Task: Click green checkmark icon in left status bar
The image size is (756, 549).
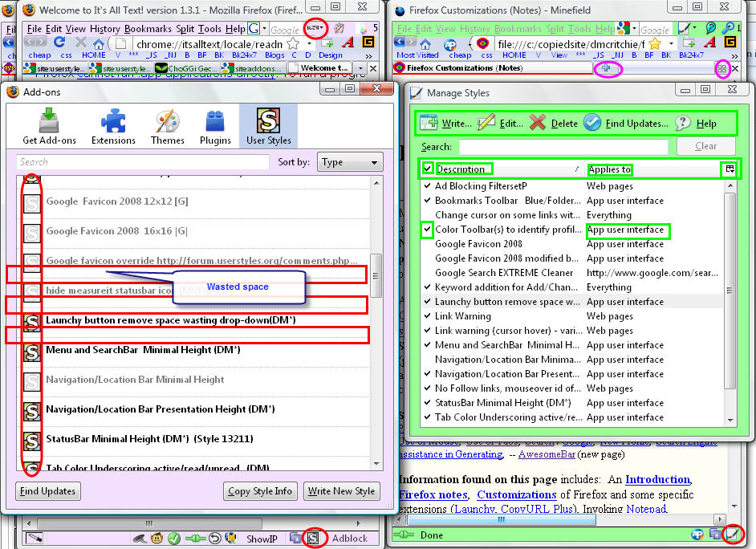Action: [174, 538]
